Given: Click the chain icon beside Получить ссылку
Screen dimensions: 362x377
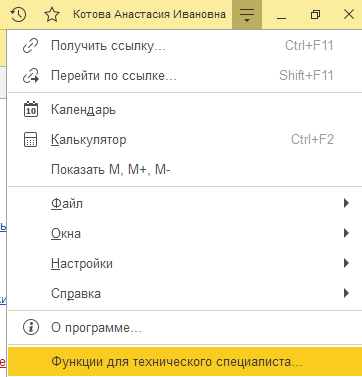Looking at the screenshot, I should pyautogui.click(x=31, y=46).
